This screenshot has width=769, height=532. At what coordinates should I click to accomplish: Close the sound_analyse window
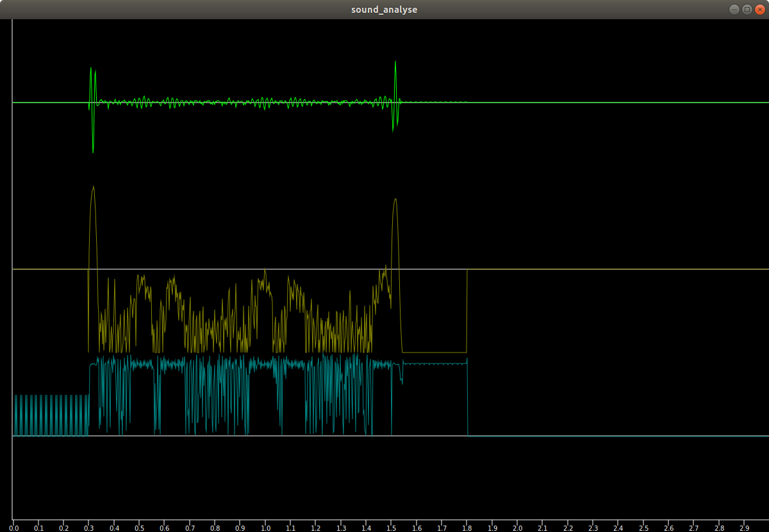pyautogui.click(x=759, y=10)
